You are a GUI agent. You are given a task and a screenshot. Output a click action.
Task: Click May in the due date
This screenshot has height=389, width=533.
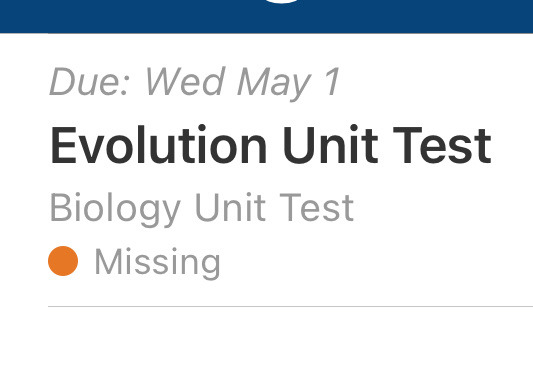pos(274,84)
